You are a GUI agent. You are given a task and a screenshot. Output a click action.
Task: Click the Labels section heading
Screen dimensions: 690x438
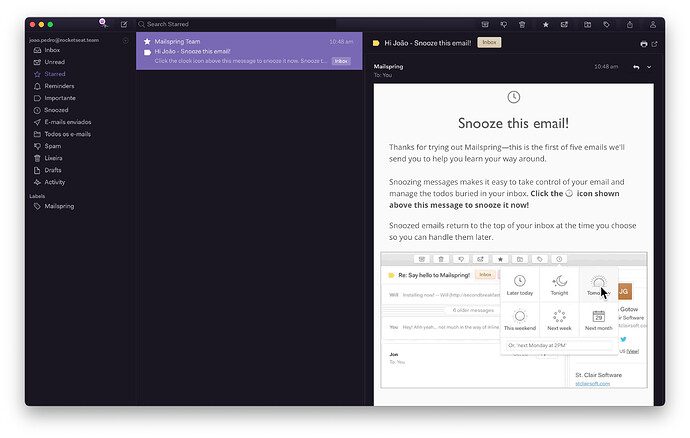click(37, 196)
